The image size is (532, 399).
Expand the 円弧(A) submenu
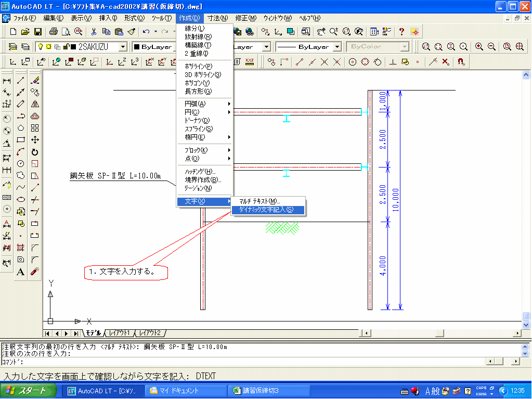[204, 104]
